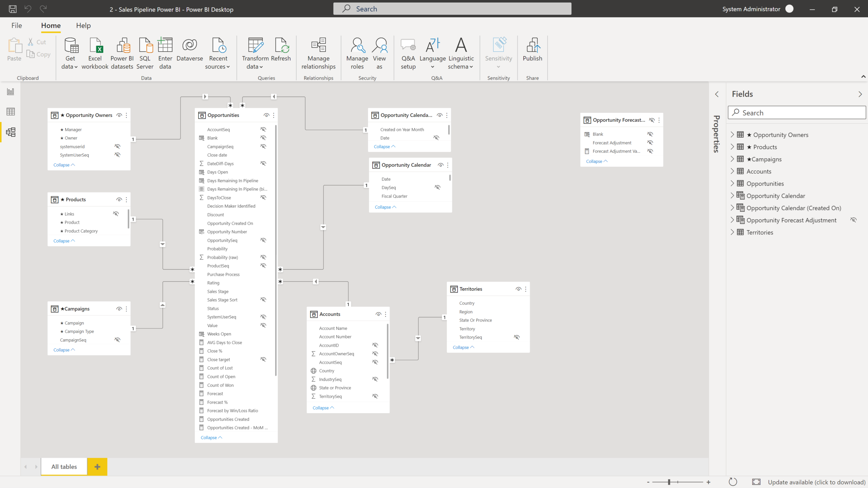Viewport: 868px width, 488px height.
Task: Click the Fields pane search box
Action: click(x=796, y=112)
